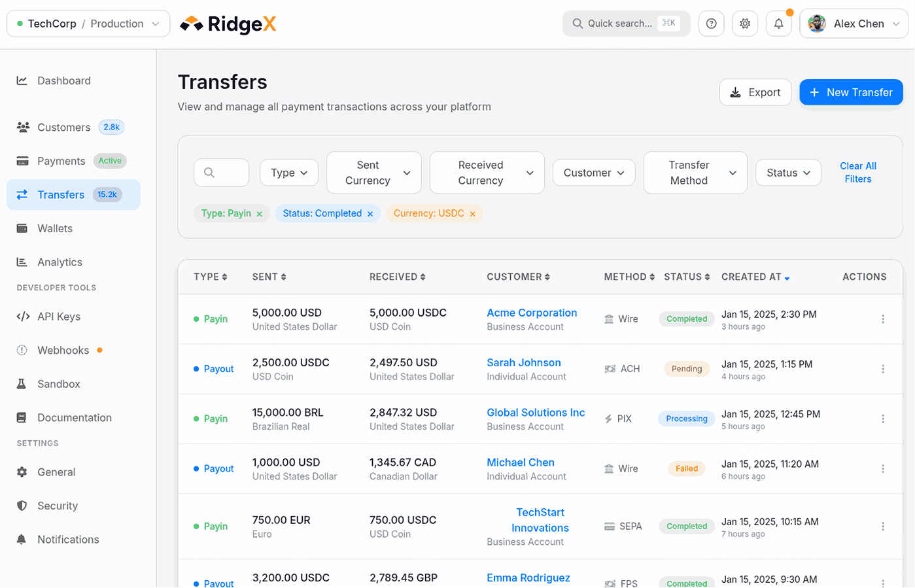This screenshot has height=588, width=915.
Task: Open actions menu for Sarah Johnson row
Action: [x=882, y=369]
